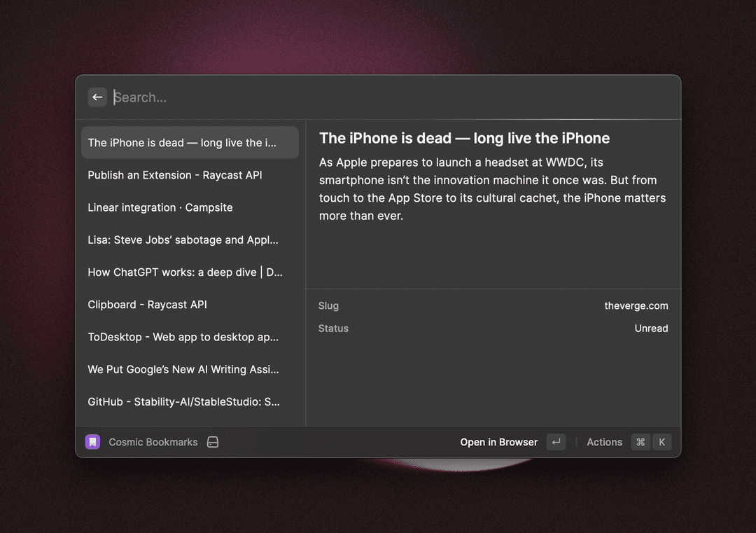Viewport: 756px width, 533px height.
Task: Click the detail title "The iPhone is dead — long live the iPhone"
Action: (464, 139)
